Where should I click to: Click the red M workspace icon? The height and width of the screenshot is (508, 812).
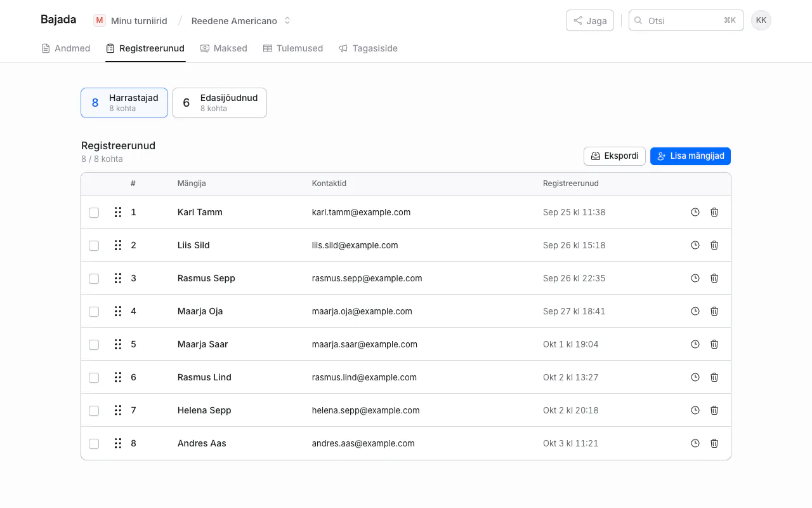100,20
